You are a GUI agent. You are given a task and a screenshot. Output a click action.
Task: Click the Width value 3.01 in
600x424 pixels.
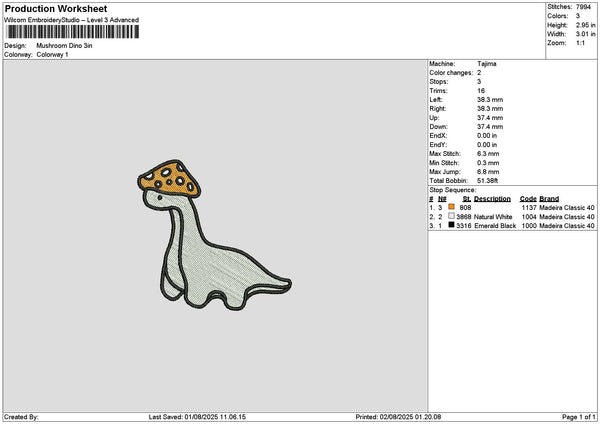click(x=585, y=34)
